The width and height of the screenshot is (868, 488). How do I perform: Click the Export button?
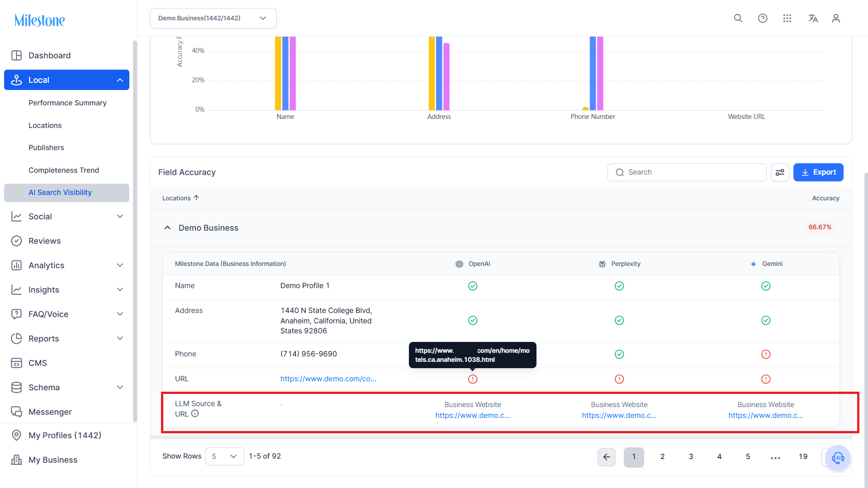tap(818, 172)
